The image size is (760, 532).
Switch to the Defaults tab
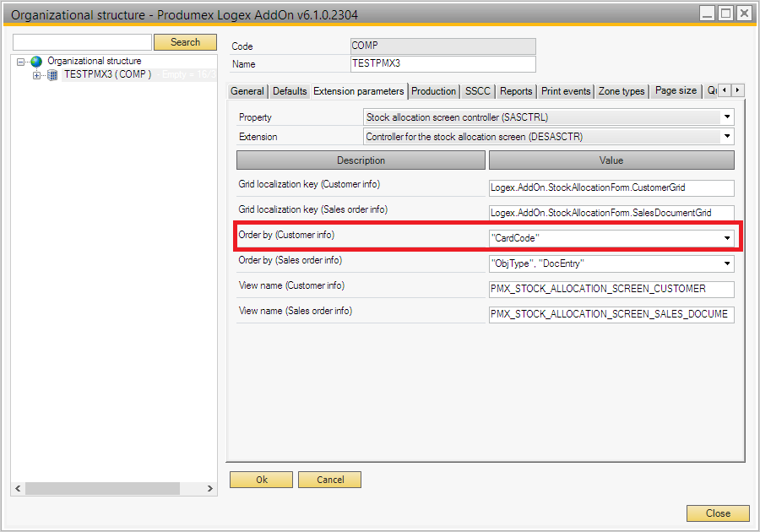pos(290,91)
